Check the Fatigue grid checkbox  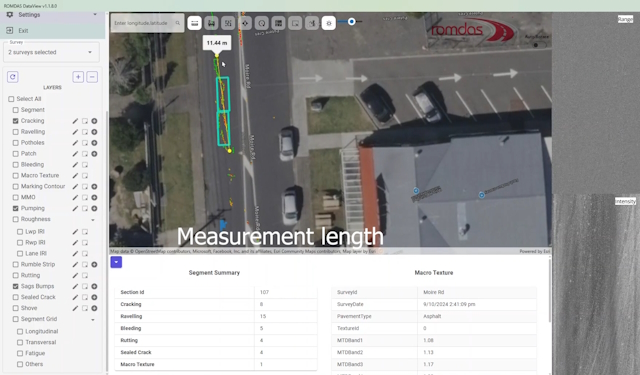pyautogui.click(x=20, y=353)
